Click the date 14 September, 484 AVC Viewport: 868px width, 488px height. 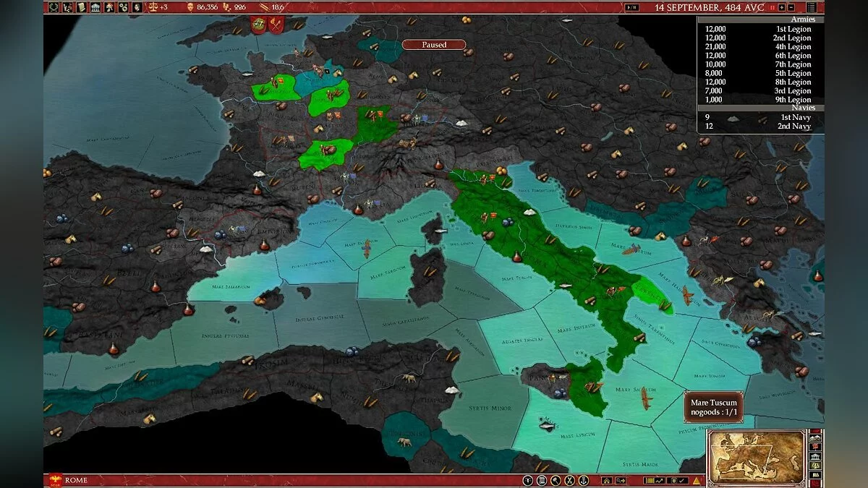coord(709,7)
